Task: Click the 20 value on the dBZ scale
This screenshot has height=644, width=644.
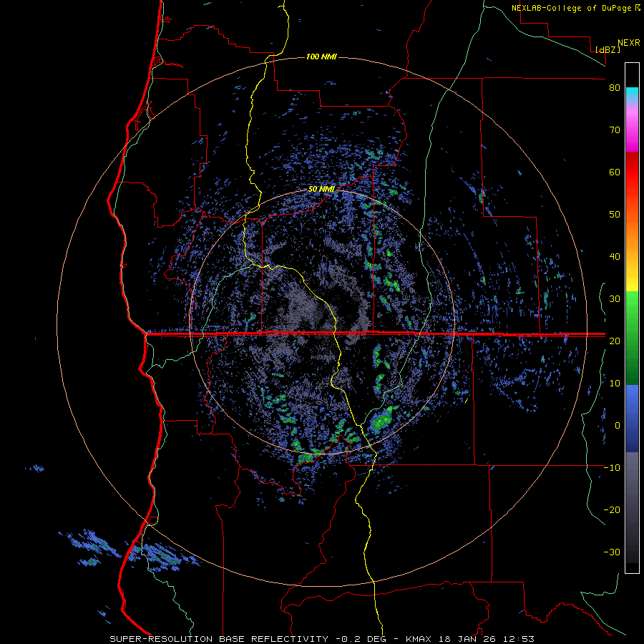Action: [615, 341]
